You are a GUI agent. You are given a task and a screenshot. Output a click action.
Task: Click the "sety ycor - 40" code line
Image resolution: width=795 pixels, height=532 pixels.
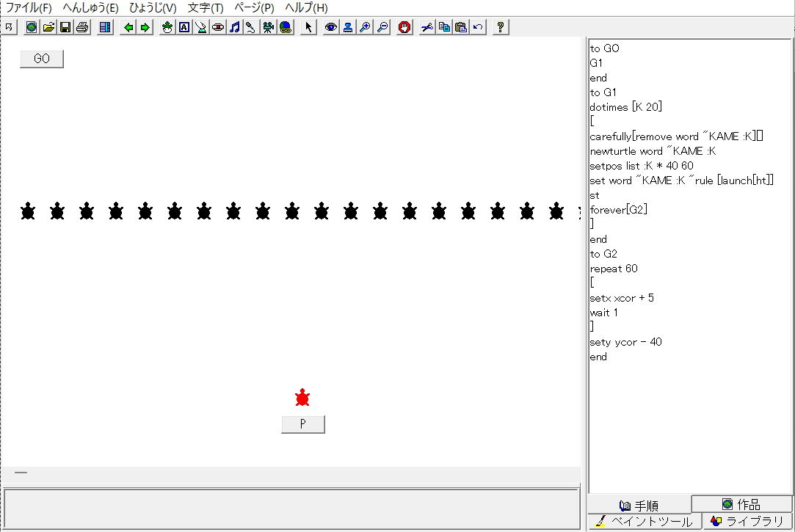(x=625, y=342)
